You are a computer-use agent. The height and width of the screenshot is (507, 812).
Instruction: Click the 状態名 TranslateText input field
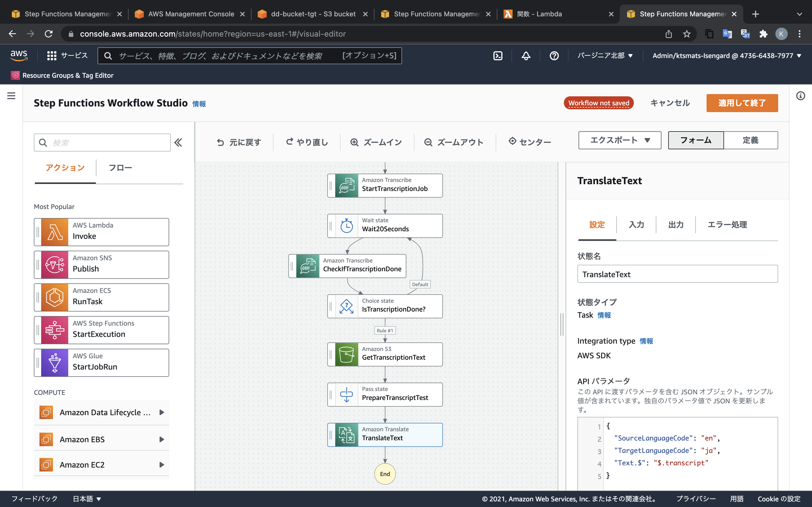pos(677,274)
